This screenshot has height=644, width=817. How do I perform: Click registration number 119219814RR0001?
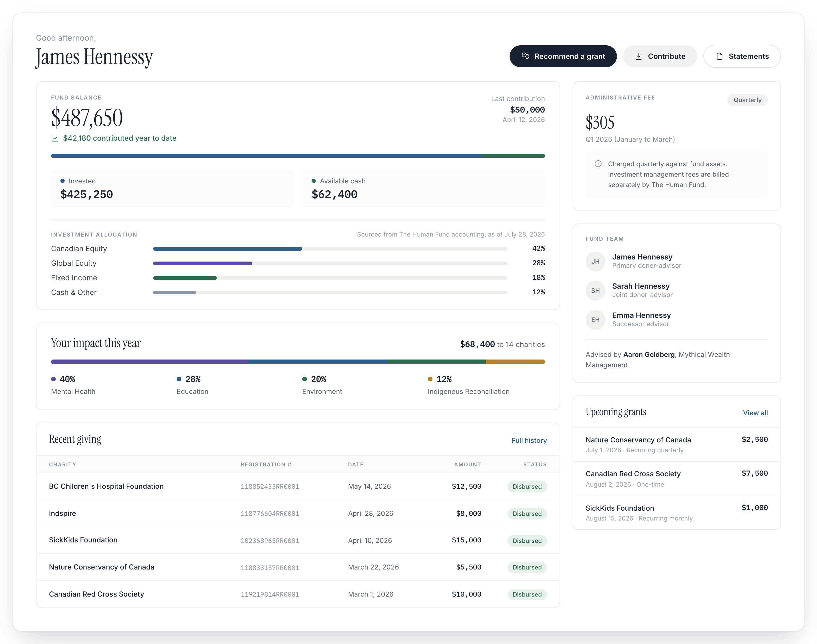[270, 595]
